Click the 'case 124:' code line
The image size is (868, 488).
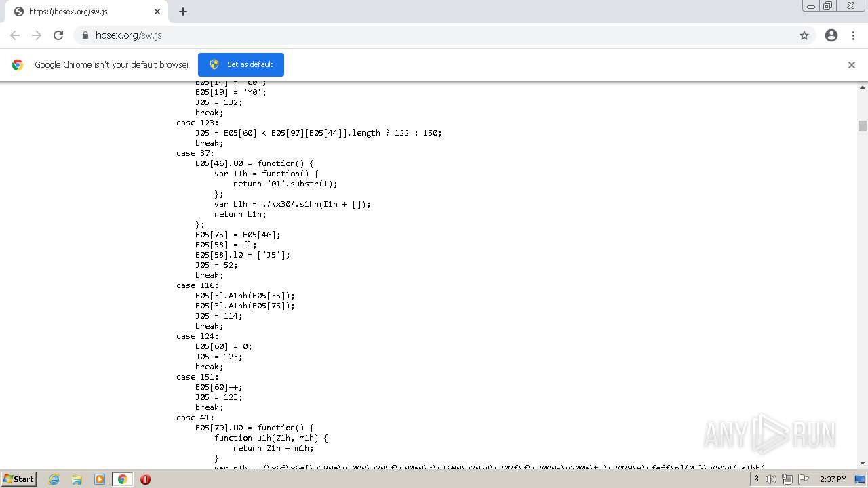tap(197, 336)
